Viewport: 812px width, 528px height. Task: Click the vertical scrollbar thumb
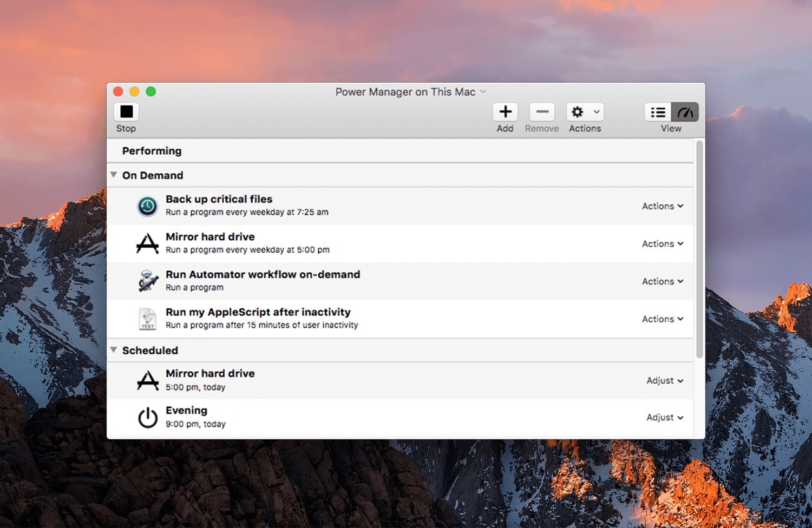(x=699, y=249)
